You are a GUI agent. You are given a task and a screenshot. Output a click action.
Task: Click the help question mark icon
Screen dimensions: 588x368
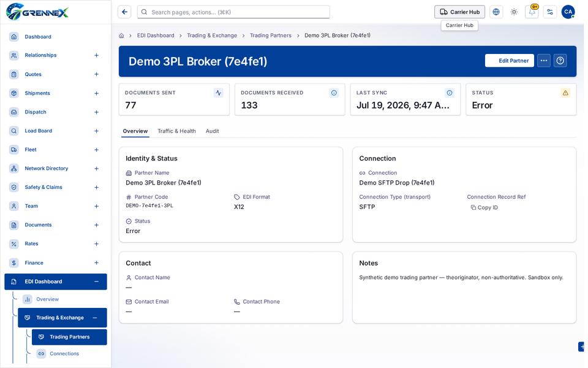click(x=560, y=61)
